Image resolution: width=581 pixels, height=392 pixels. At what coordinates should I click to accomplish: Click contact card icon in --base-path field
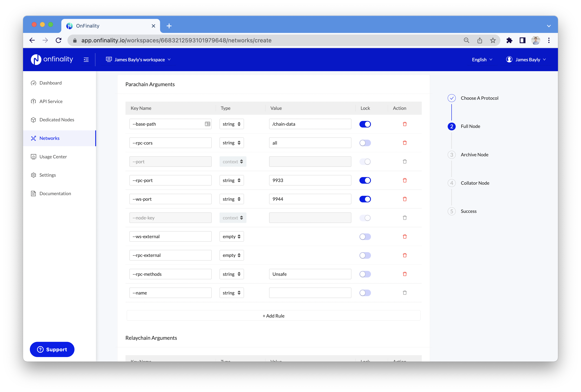[x=207, y=124]
